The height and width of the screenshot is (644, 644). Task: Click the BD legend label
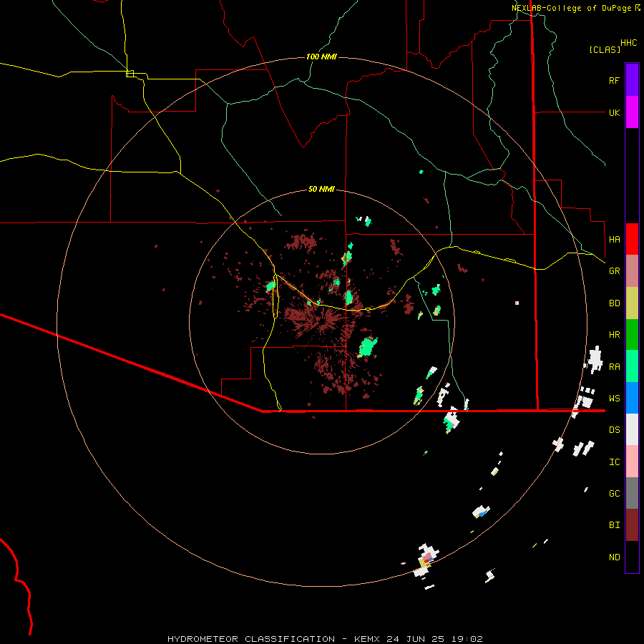614,303
